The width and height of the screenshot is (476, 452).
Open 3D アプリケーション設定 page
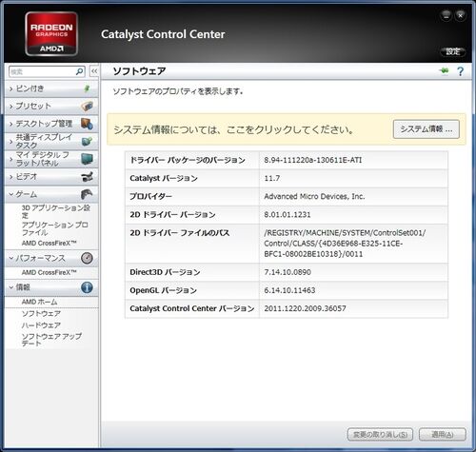56,211
